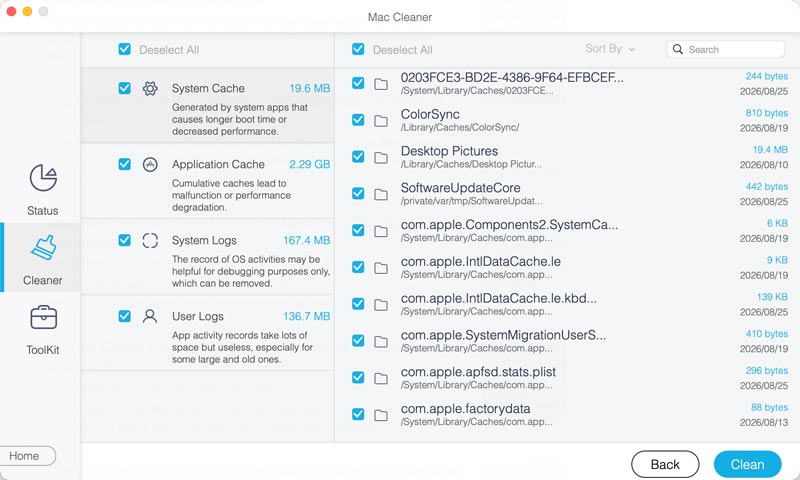Uncheck the User Logs category
The width and height of the screenshot is (800, 480).
[x=124, y=316]
